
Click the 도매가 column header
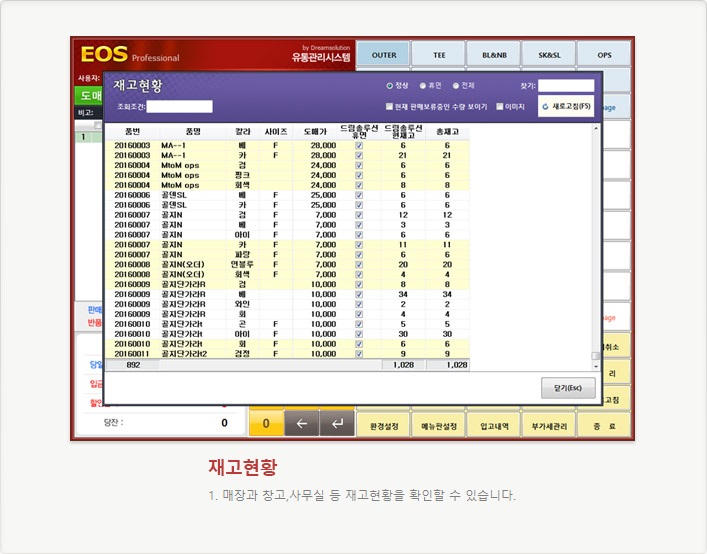pyautogui.click(x=315, y=132)
